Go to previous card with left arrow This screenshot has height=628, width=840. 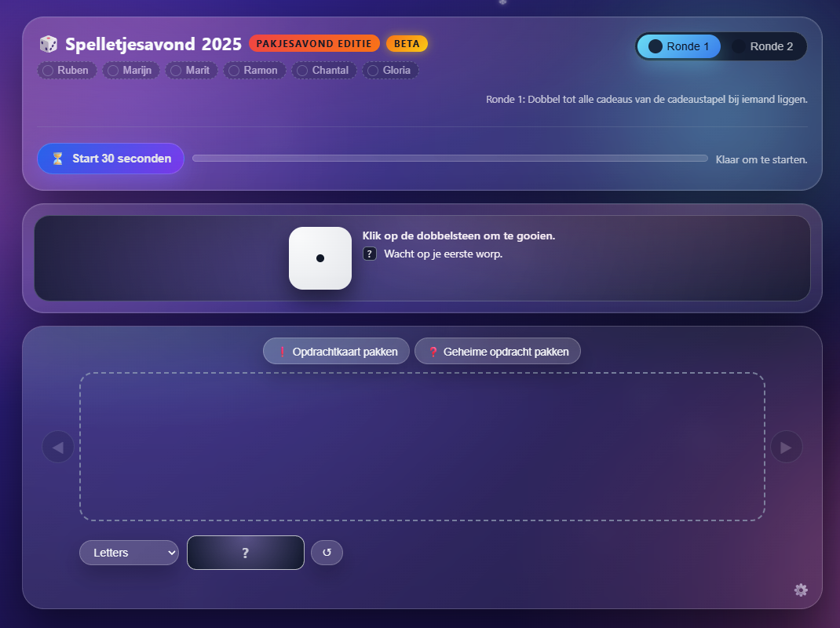pos(58,447)
